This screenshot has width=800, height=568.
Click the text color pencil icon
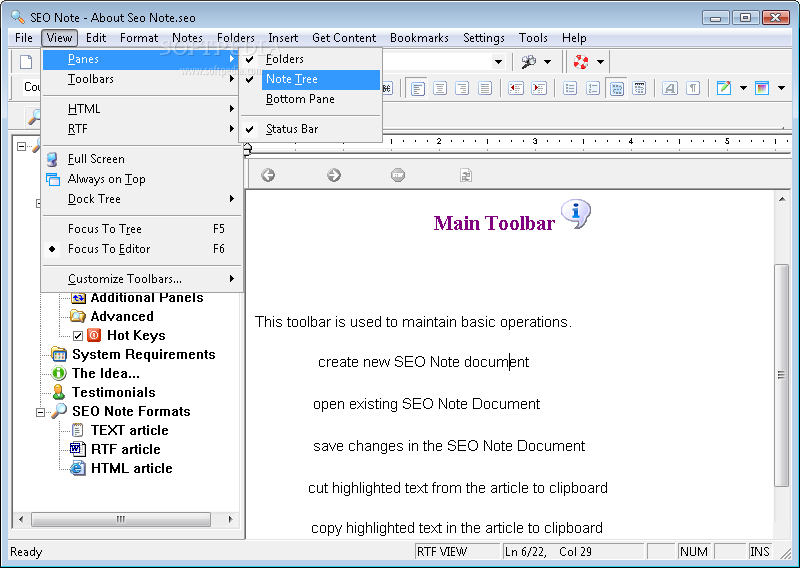(x=723, y=88)
